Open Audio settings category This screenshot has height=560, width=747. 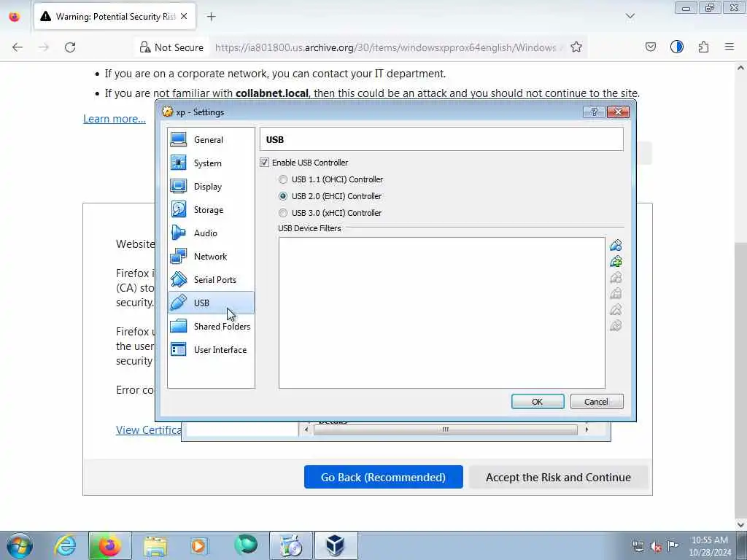click(211, 233)
